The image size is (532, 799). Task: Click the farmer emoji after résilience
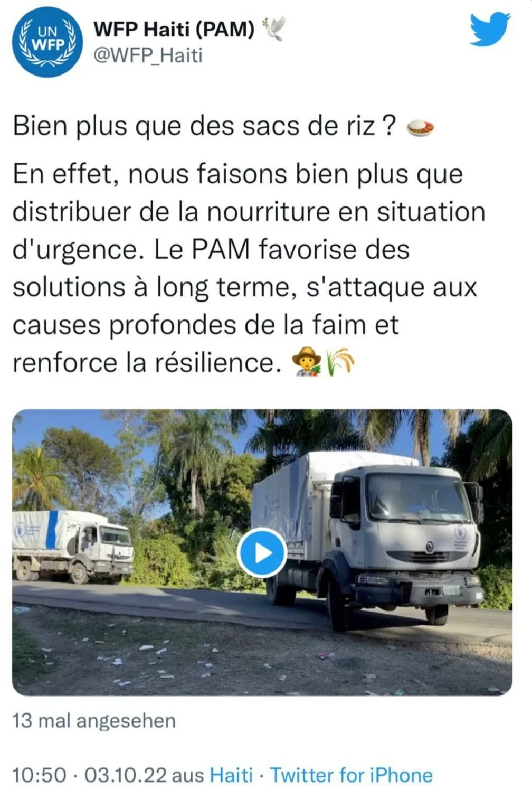click(307, 362)
